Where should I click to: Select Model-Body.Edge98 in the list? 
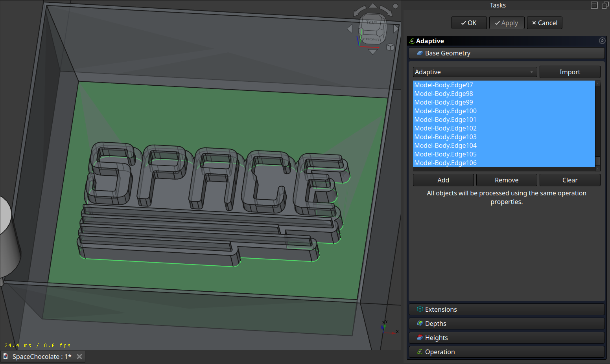[504, 94]
